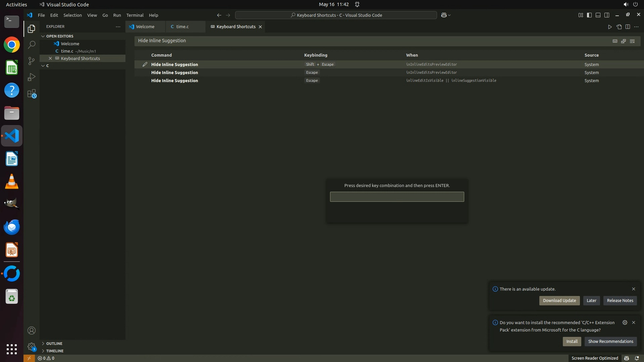Clear the keybindings search input
This screenshot has width=644, height=362.
(632, 41)
